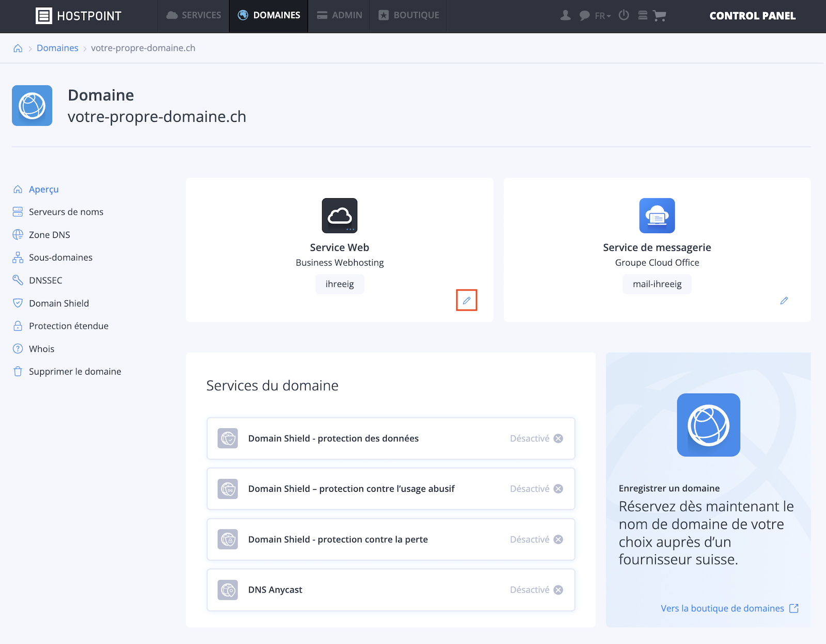Edit the Service de messagerie pencil
Image resolution: width=826 pixels, height=644 pixels.
click(x=784, y=300)
